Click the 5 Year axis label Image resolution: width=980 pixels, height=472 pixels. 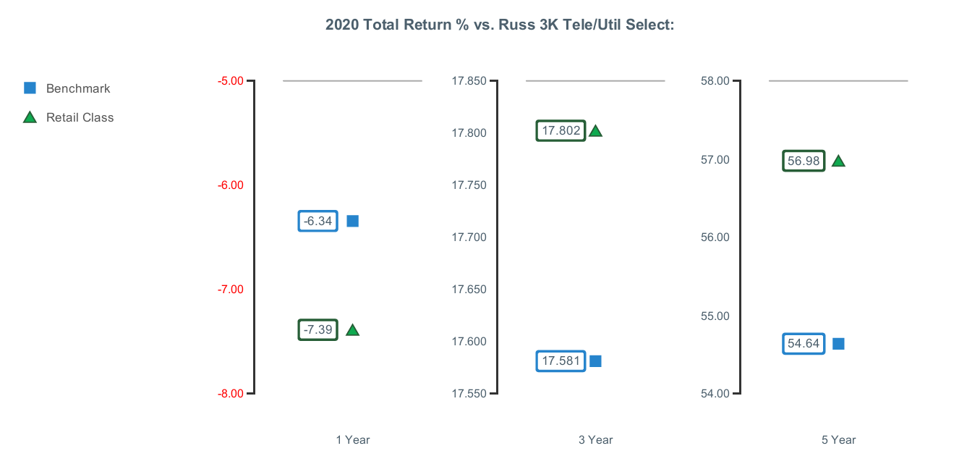pos(838,439)
